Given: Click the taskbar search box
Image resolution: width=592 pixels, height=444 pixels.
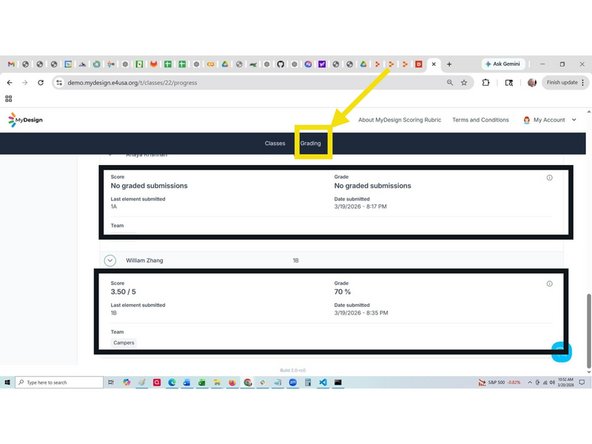Looking at the screenshot, I should [59, 382].
